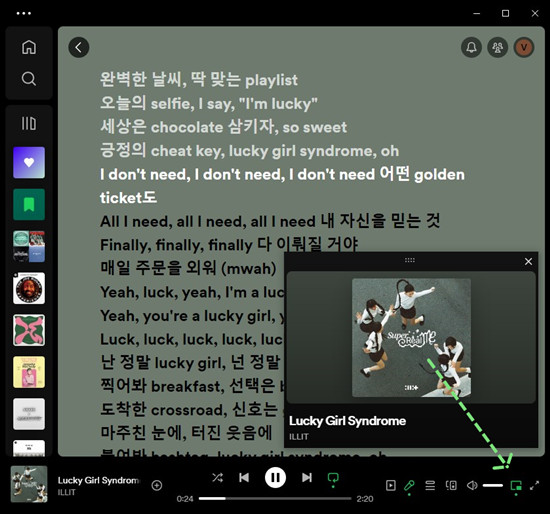The height and width of the screenshot is (514, 550).
Task: Seek within the song progress bar
Action: (275, 498)
